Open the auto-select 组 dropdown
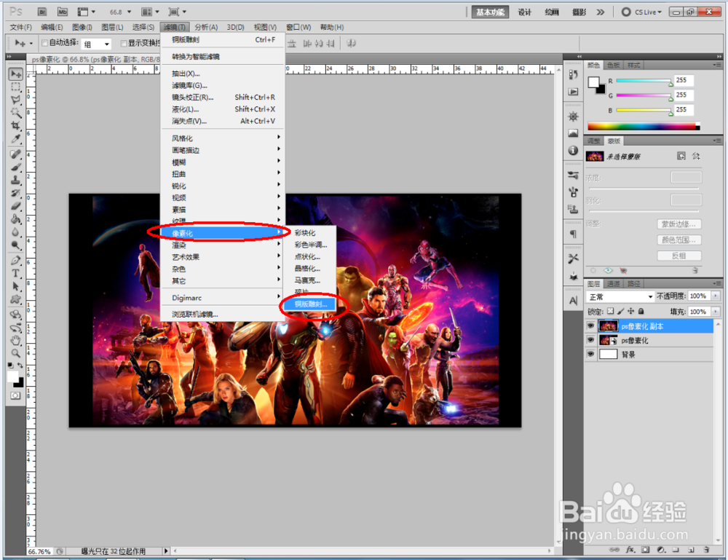The image size is (728, 560). click(x=97, y=44)
